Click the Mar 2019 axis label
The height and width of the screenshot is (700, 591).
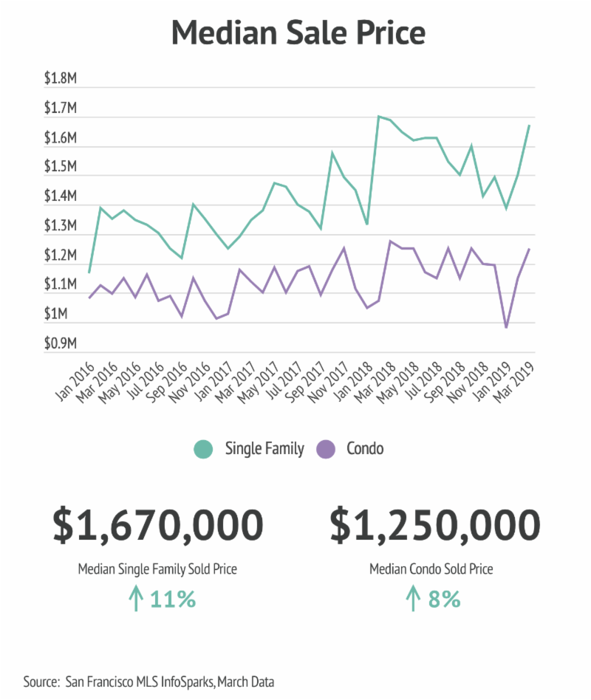[513, 382]
